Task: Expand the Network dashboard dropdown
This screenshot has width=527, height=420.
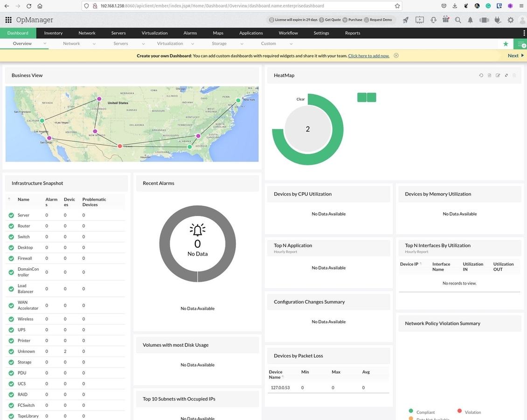Action: click(x=94, y=43)
